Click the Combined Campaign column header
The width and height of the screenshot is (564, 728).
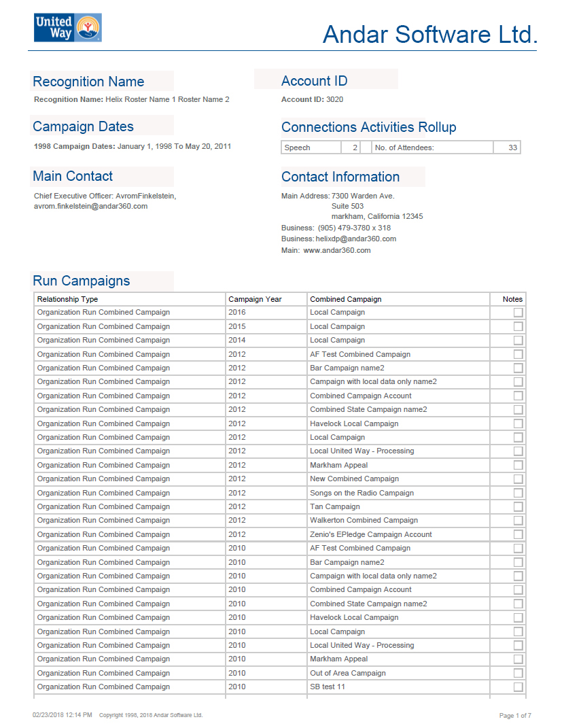[345, 299]
